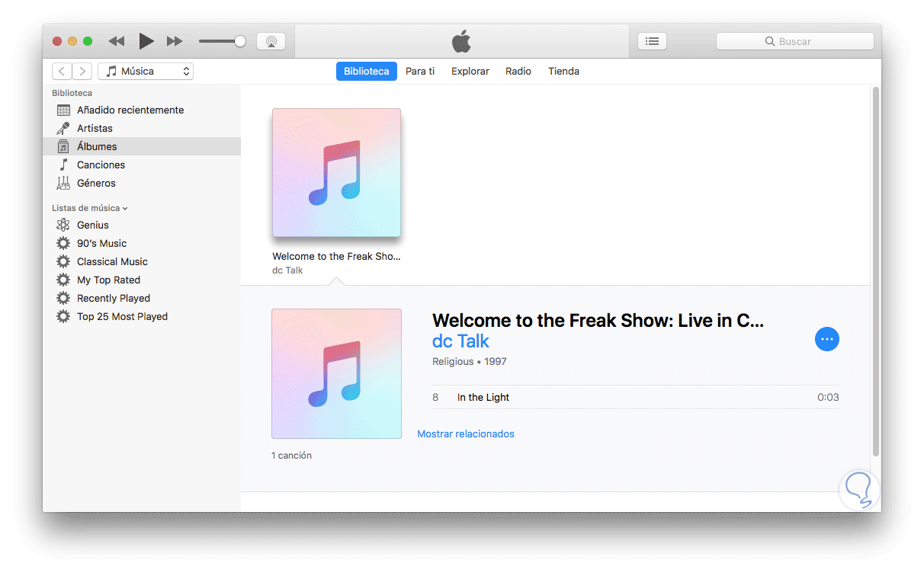Screen dimensions: 924x573
Task: Click the 0:03 track duration
Action: [x=828, y=397]
